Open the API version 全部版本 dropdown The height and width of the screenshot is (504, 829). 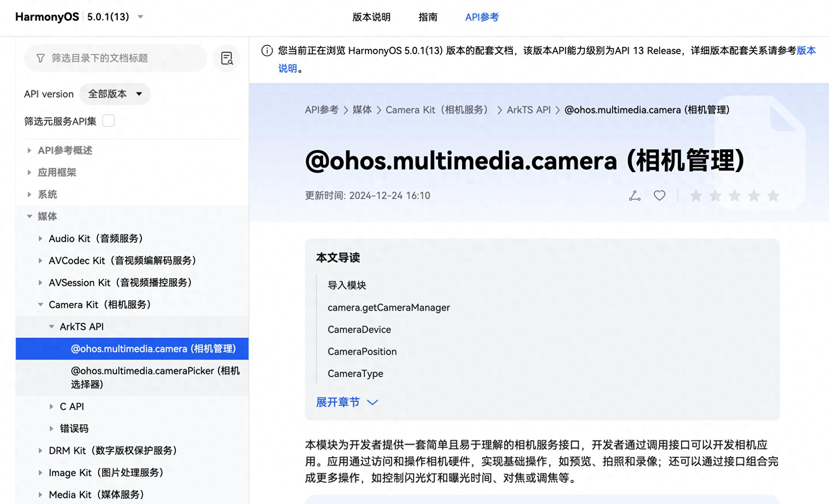click(x=115, y=94)
